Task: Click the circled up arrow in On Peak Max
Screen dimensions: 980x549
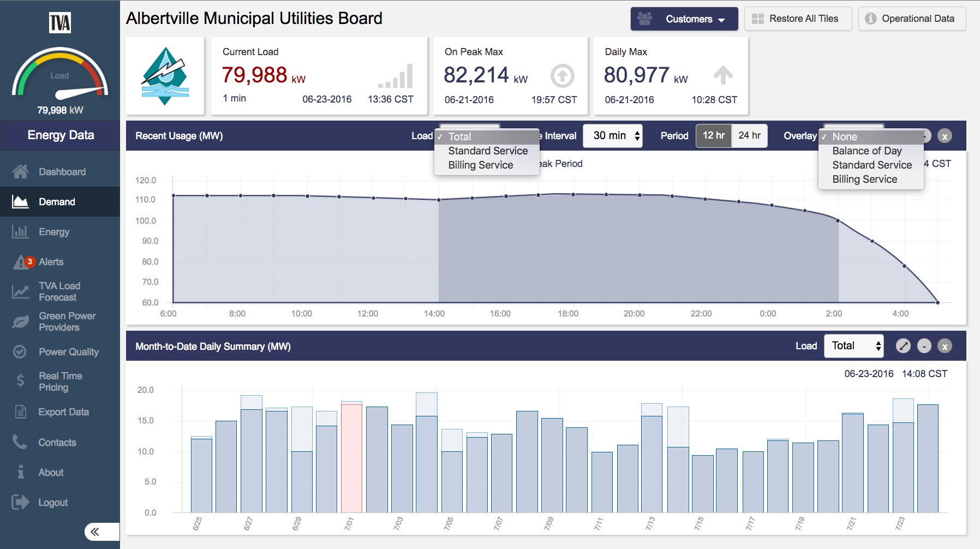Action: [563, 76]
